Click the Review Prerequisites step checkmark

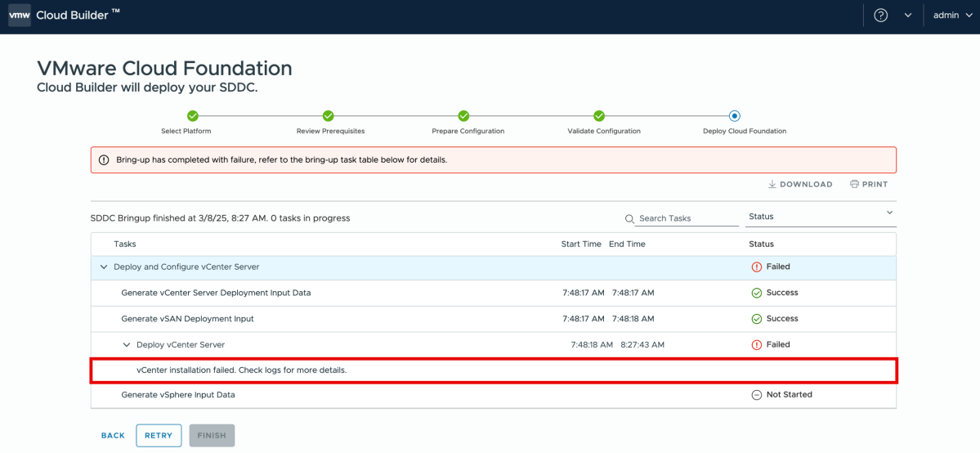(328, 116)
